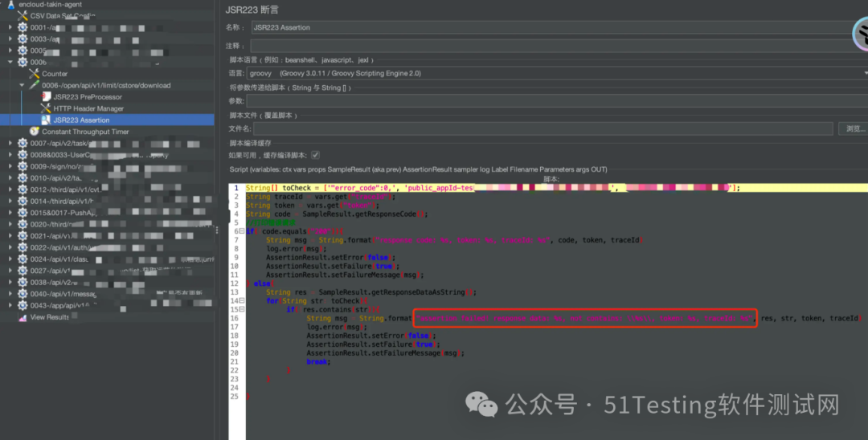Expand the 0005 controller node arrow
The image size is (868, 440).
click(10, 51)
